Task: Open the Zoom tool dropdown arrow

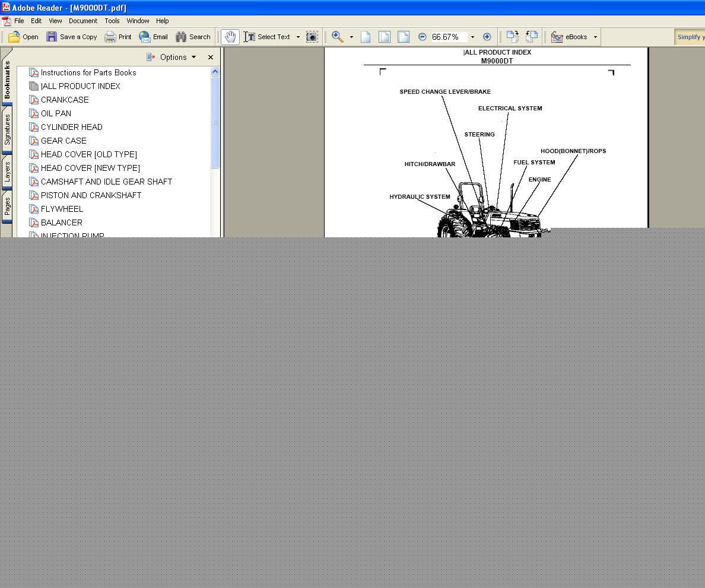Action: [351, 37]
